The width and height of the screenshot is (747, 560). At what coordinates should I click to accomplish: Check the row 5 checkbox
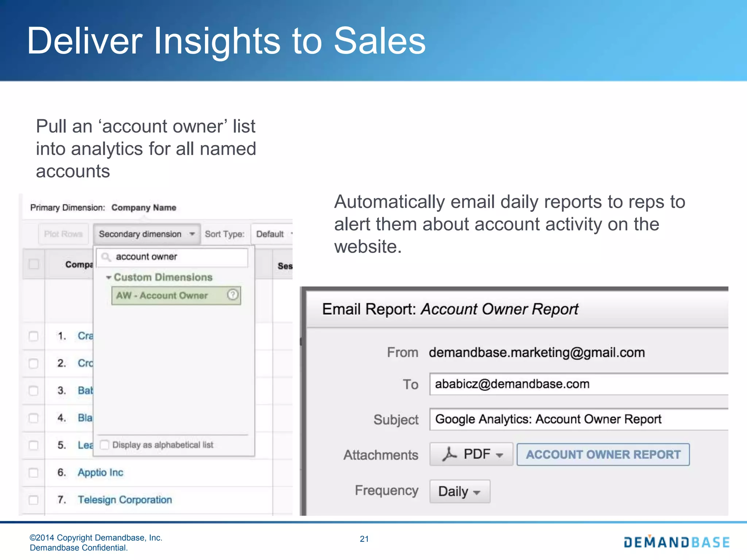coord(34,445)
